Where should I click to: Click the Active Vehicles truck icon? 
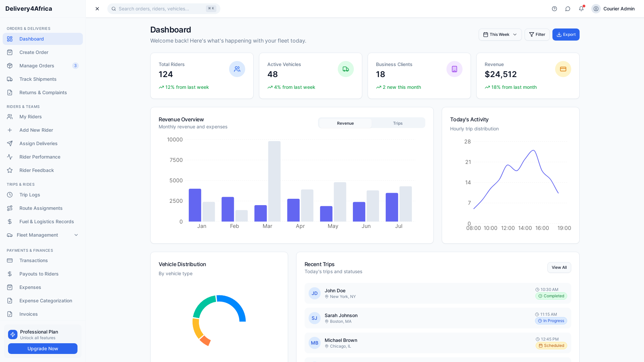(x=346, y=69)
